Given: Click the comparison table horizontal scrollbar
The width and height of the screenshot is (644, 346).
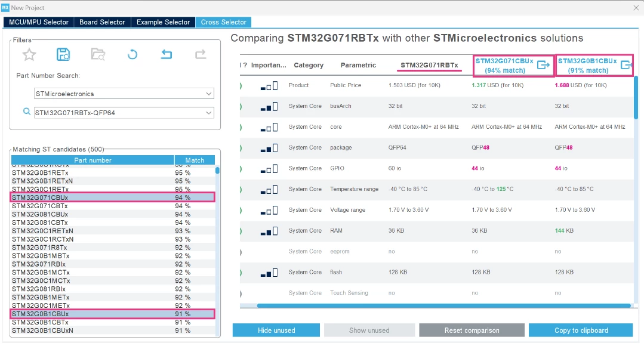Looking at the screenshot, I should click(x=443, y=306).
